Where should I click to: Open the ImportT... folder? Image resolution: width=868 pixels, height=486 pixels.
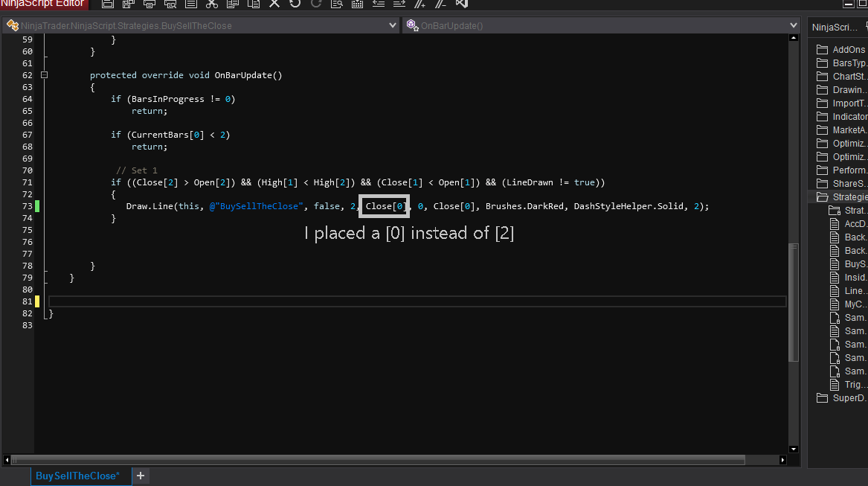click(841, 103)
